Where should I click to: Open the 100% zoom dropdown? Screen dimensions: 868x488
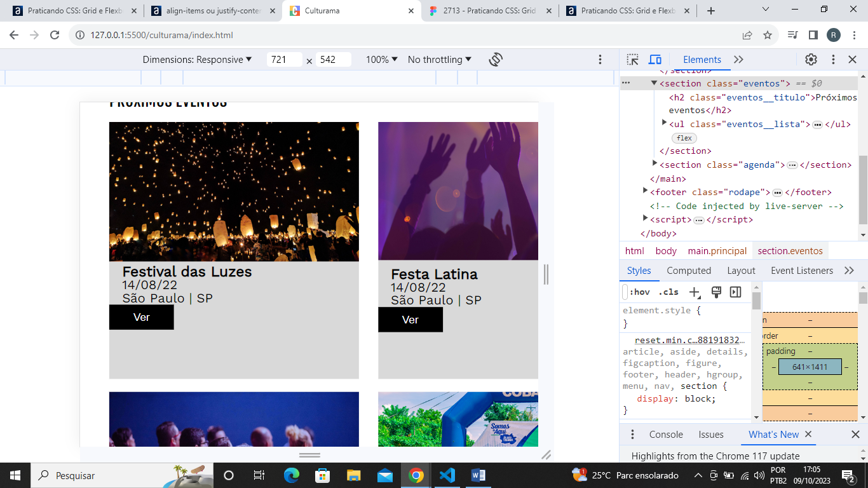tap(381, 59)
